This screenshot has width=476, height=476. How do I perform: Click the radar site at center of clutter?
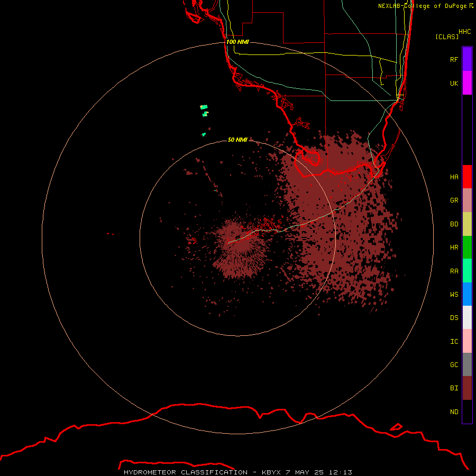tap(237, 237)
